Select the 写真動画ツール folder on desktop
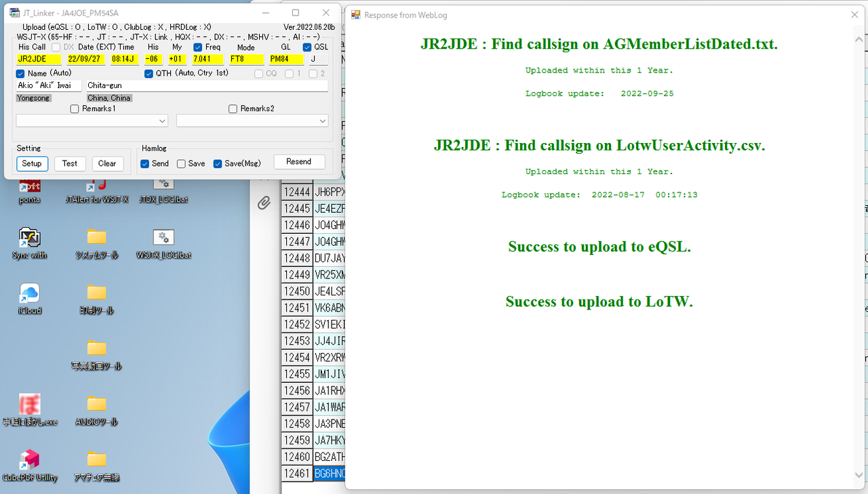Image resolution: width=868 pixels, height=494 pixels. tap(97, 355)
